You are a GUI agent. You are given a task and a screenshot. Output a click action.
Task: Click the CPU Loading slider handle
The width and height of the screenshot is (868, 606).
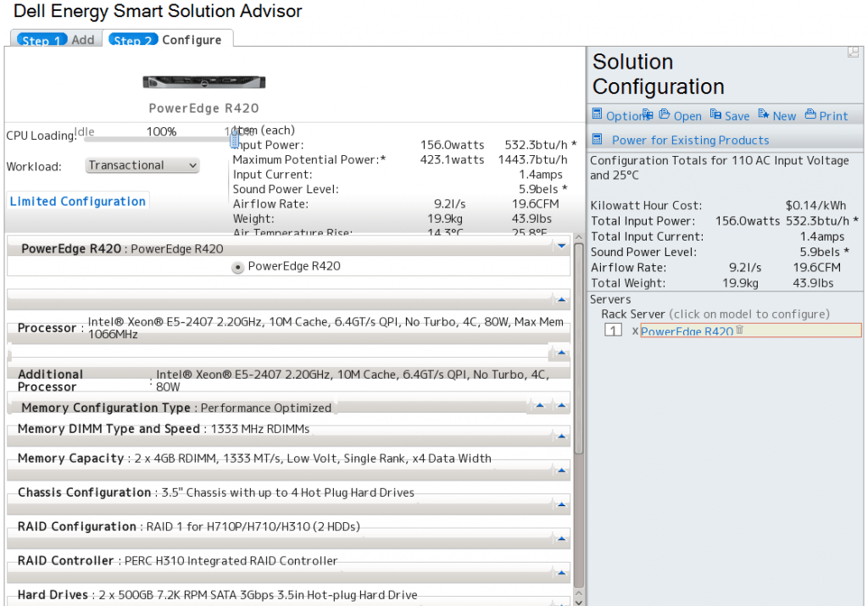coord(234,141)
